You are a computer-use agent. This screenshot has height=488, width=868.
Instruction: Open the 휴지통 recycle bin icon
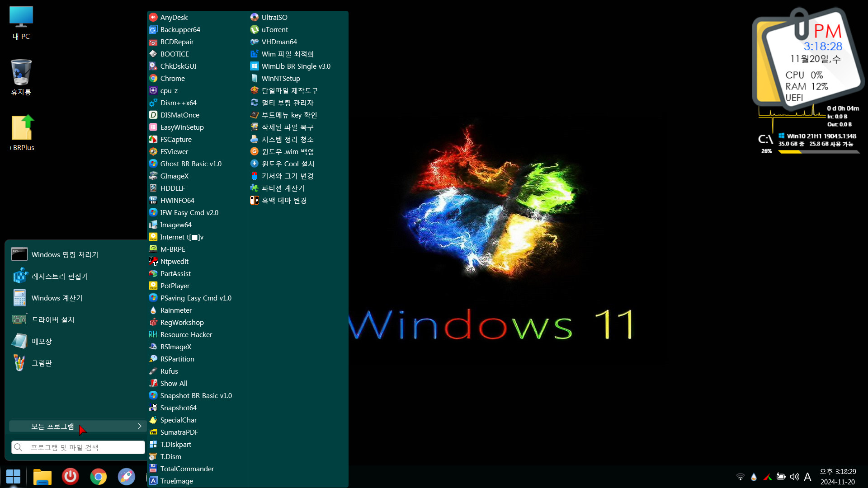21,77
